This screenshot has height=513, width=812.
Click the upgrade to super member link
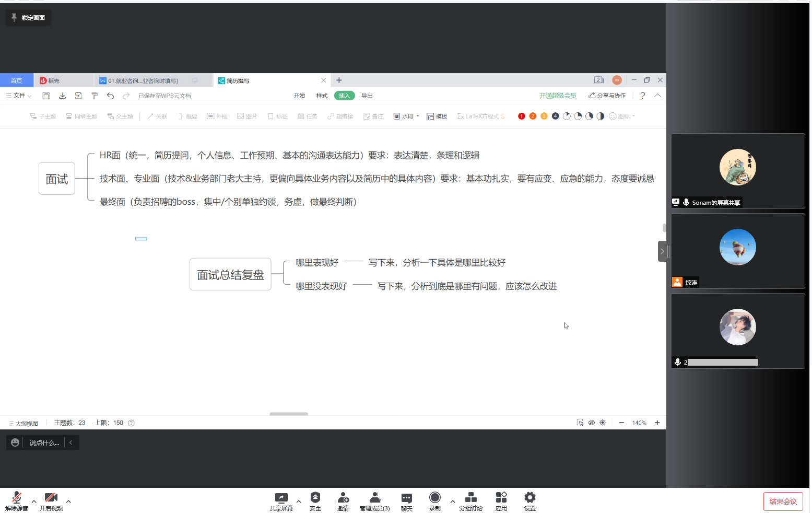[x=558, y=96]
